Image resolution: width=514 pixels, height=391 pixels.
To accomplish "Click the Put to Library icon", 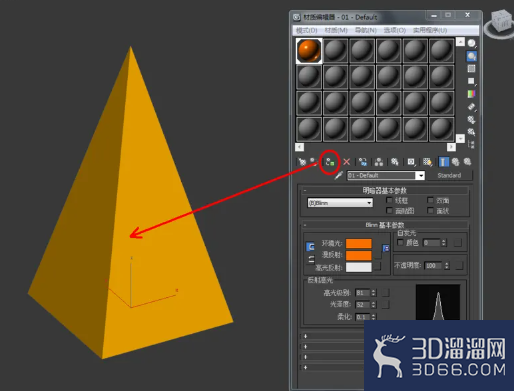I will point(395,162).
